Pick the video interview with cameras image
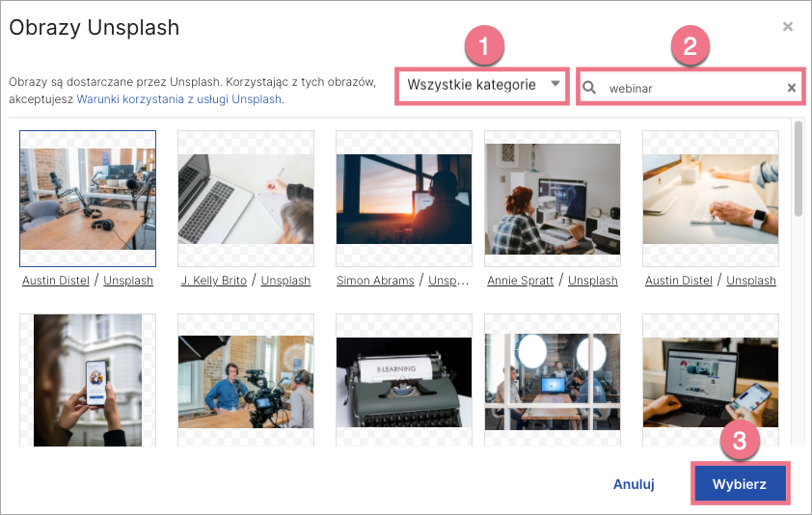 point(246,380)
